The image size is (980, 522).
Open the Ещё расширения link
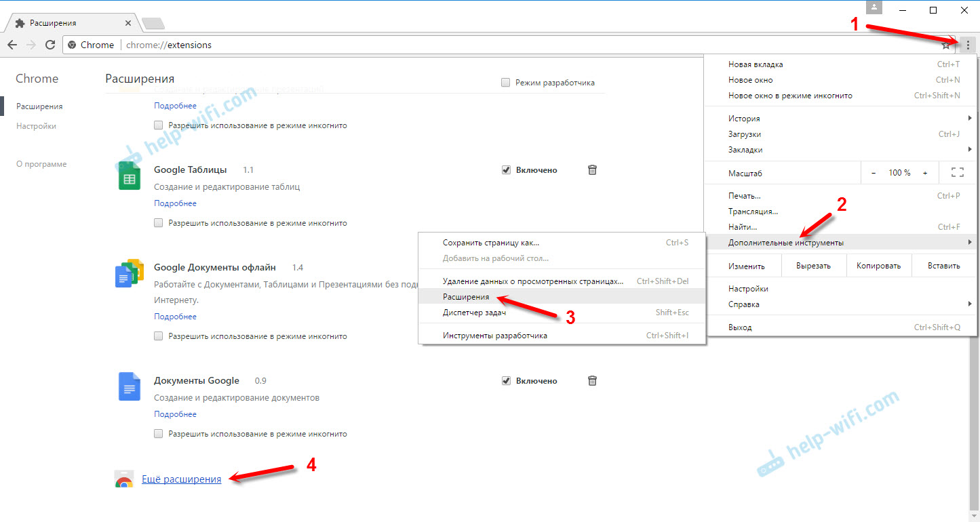pyautogui.click(x=181, y=479)
